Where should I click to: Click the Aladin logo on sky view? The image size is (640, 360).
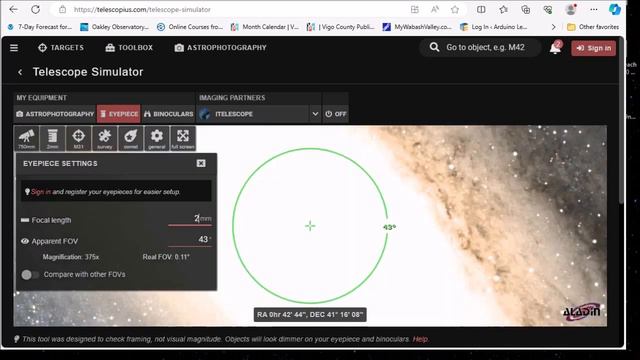(582, 312)
